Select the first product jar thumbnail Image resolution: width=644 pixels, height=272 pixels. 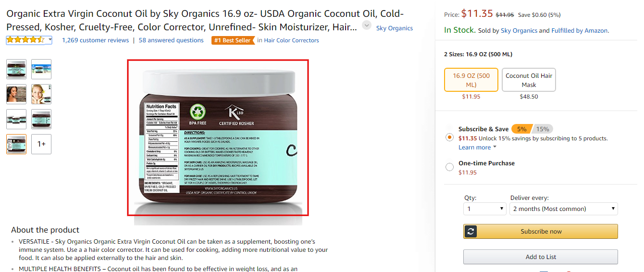16,69
